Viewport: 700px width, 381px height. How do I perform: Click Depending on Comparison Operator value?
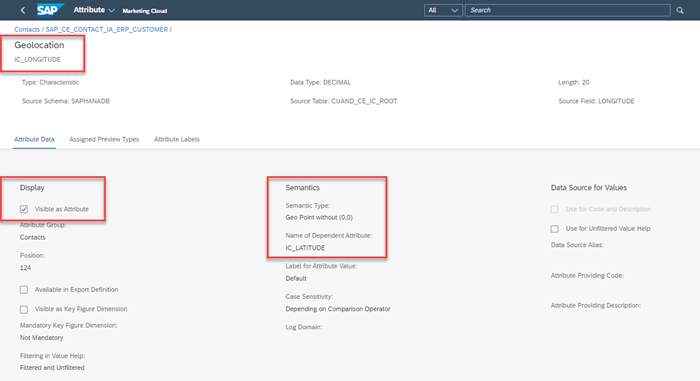[x=338, y=309]
